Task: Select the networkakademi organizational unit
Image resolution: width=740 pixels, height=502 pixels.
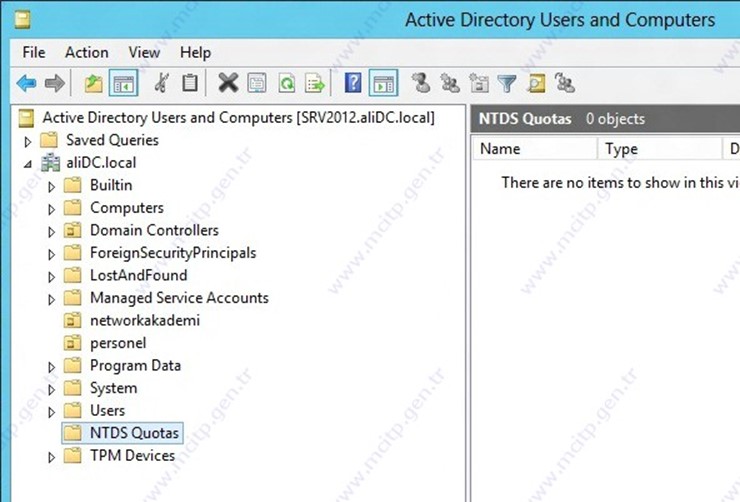Action: coord(145,320)
